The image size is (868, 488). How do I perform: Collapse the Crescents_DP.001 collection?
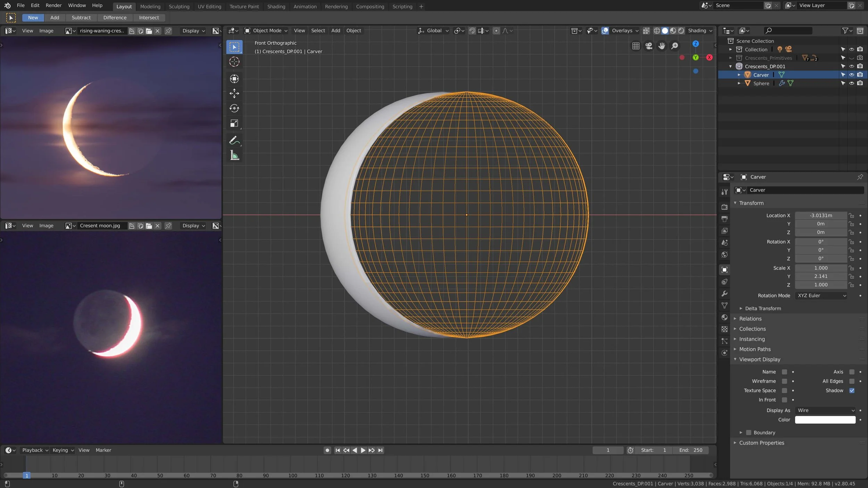(x=731, y=66)
